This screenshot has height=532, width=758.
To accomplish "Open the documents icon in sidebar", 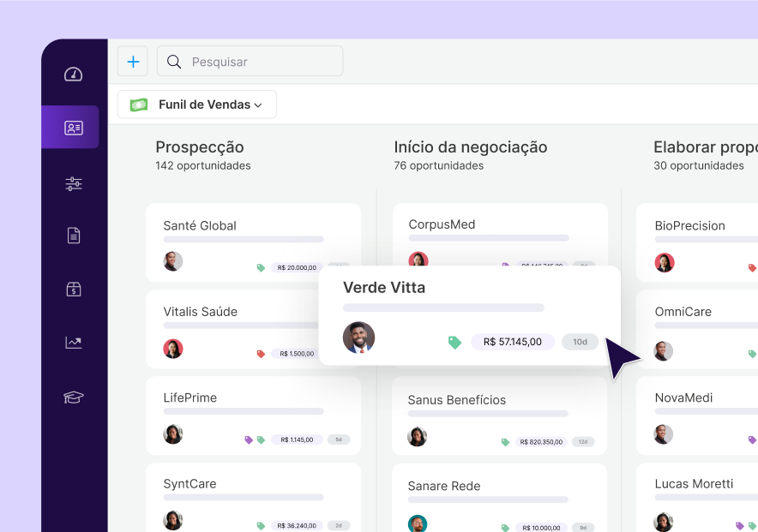I will click(74, 236).
